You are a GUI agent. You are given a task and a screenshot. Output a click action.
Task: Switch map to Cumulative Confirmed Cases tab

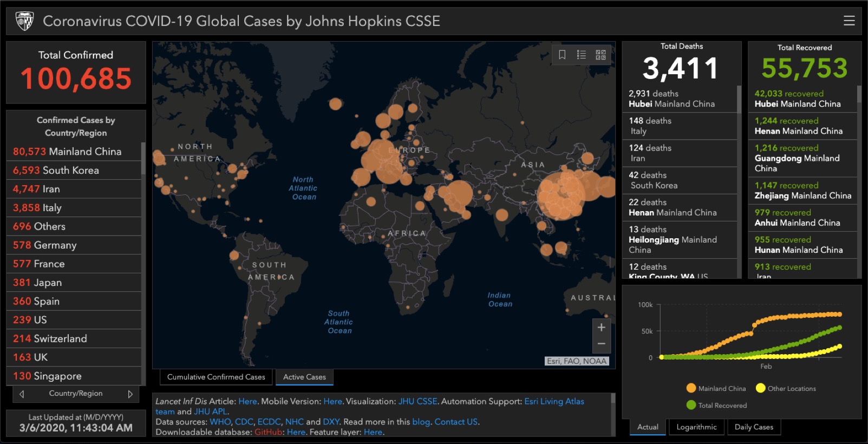[x=216, y=377]
